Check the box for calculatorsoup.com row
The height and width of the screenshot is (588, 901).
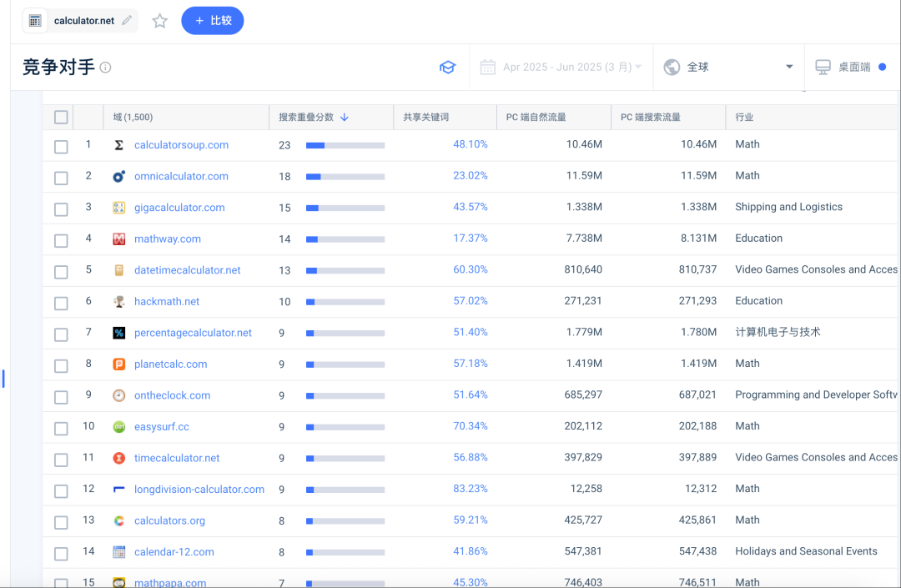pos(61,147)
